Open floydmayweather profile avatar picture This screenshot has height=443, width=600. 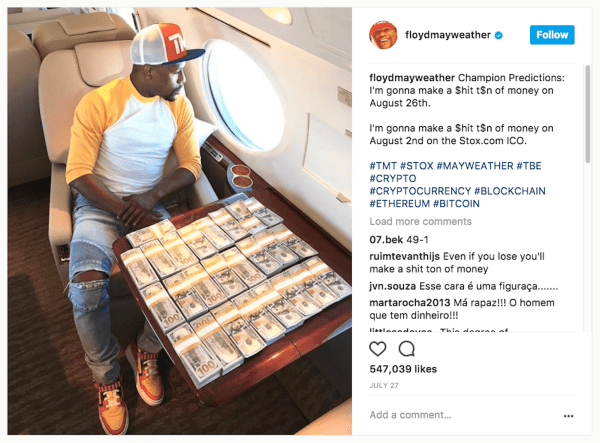(x=383, y=35)
